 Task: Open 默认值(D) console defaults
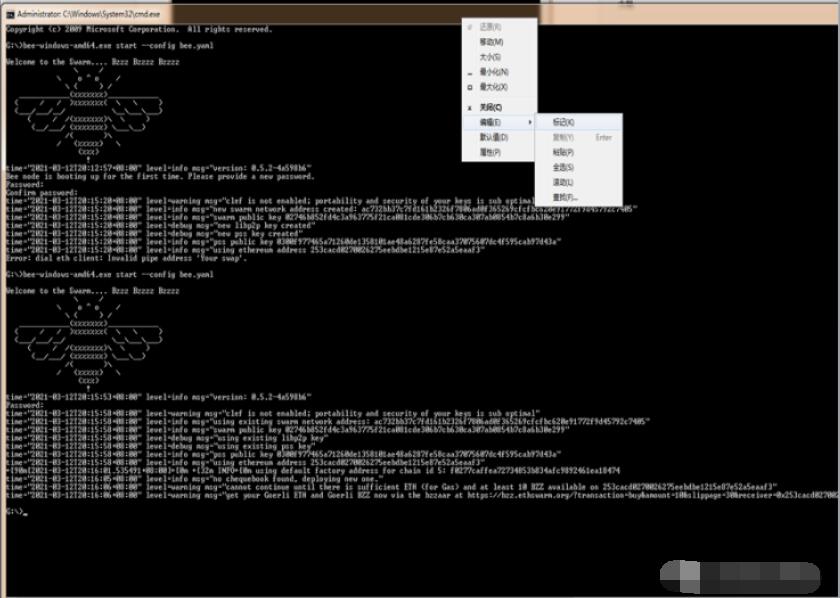[x=493, y=137]
